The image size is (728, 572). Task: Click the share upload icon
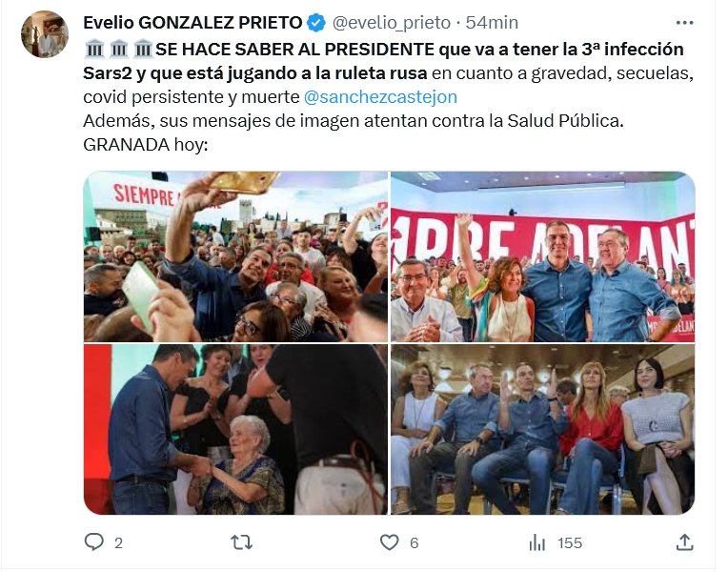685,541
